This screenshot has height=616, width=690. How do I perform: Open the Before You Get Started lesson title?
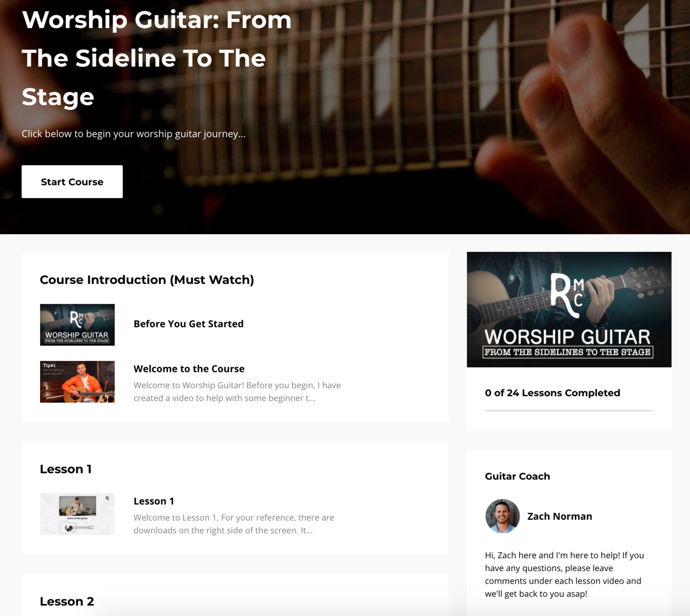(x=189, y=324)
